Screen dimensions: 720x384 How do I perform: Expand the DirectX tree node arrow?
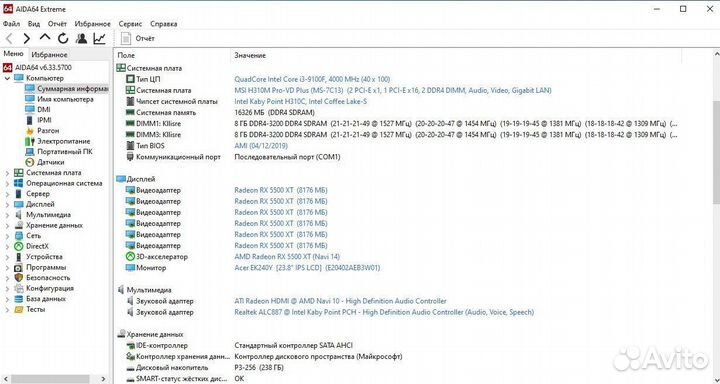[7, 247]
